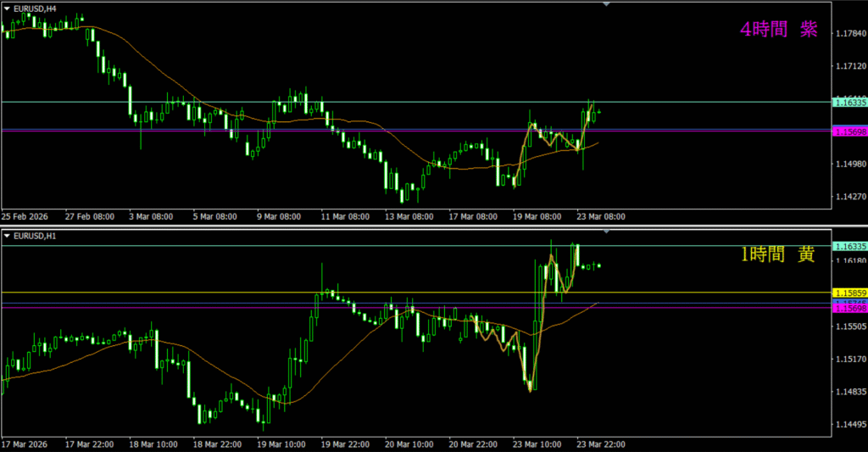Click the chart shift marker on H4 chart
The image size is (868, 452).
click(606, 5)
